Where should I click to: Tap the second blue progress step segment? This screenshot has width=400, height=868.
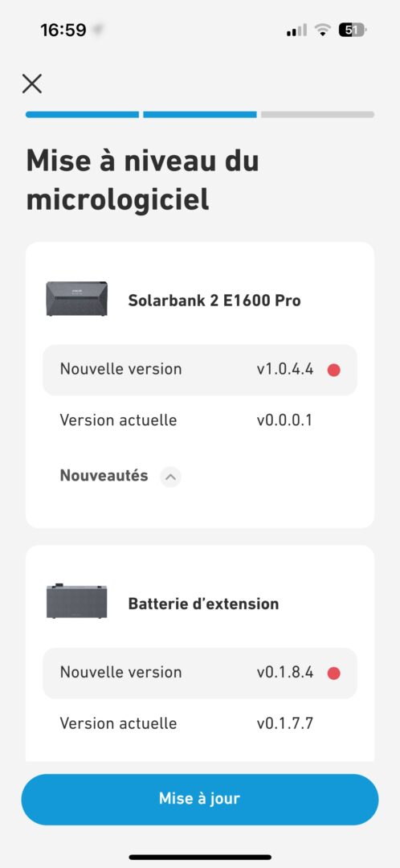[x=200, y=115]
